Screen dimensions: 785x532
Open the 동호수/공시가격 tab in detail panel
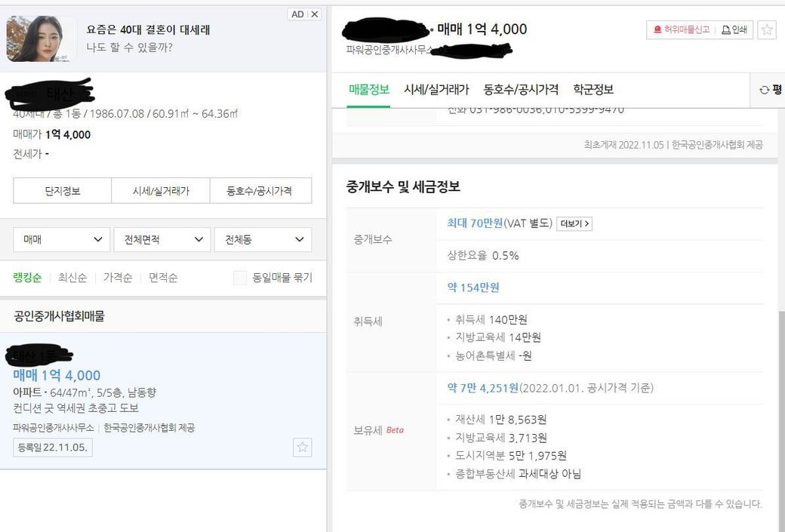click(521, 90)
